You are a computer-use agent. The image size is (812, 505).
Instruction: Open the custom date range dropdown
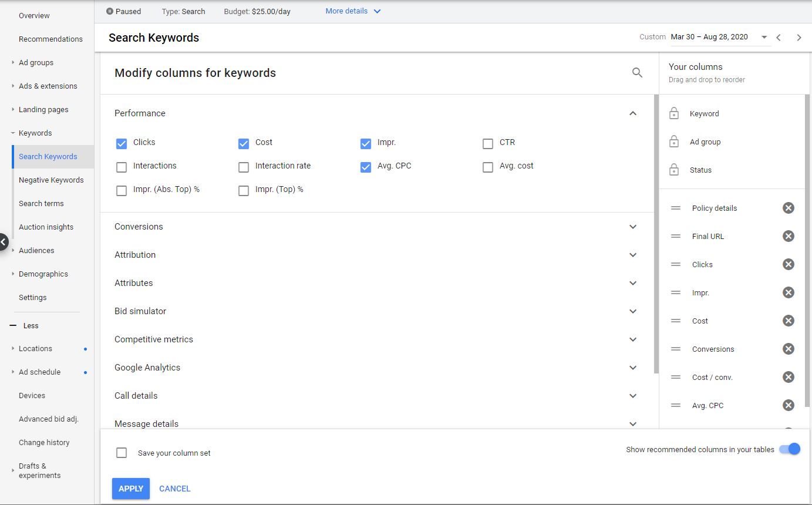tap(764, 37)
